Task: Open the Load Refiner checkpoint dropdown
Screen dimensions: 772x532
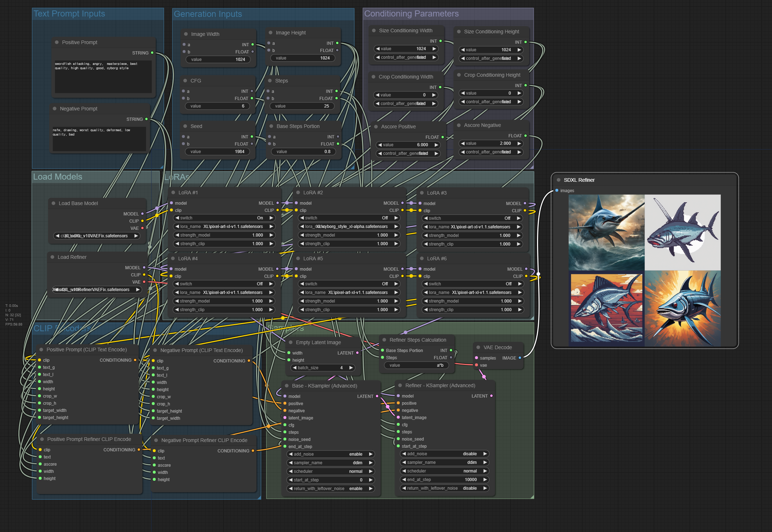Action: pyautogui.click(x=97, y=290)
